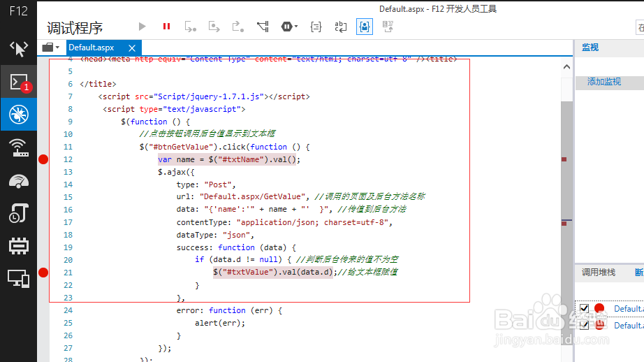
Task: Click the scrollbar up arrow
Action: 566,66
